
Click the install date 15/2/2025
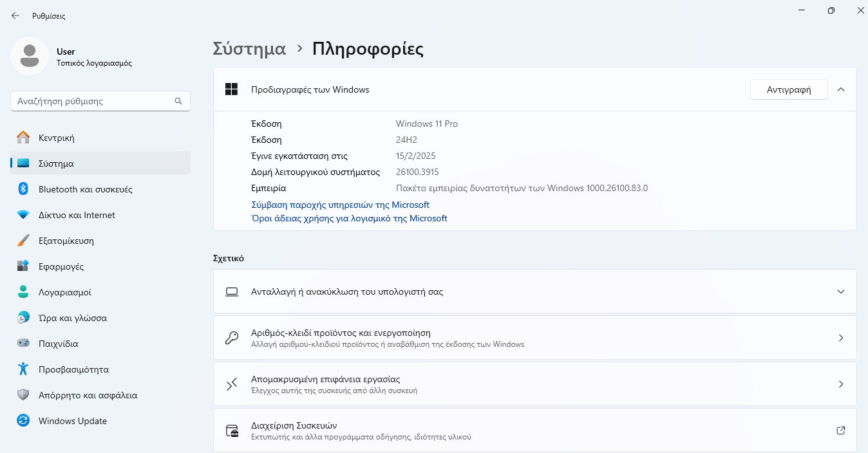pos(417,156)
